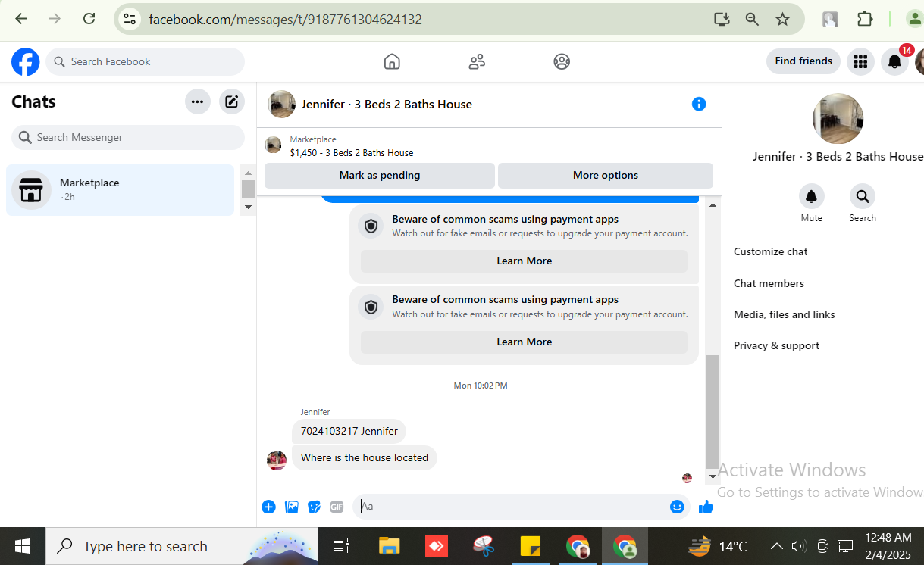Click Find friends button
Image resolution: width=924 pixels, height=565 pixels.
(803, 61)
